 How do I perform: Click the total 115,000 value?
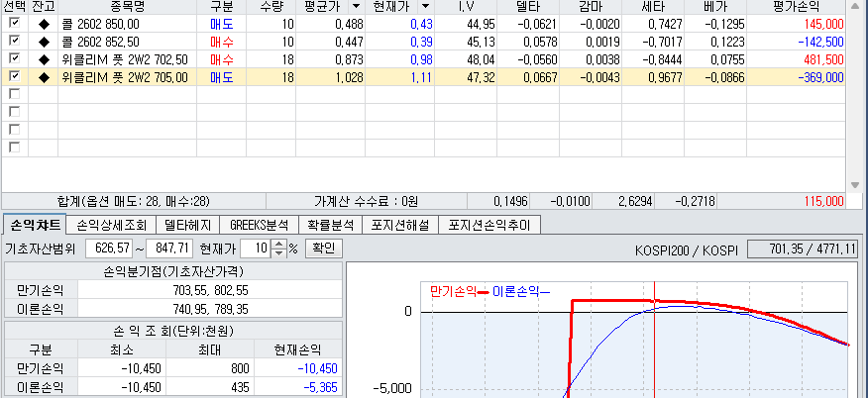click(x=824, y=201)
